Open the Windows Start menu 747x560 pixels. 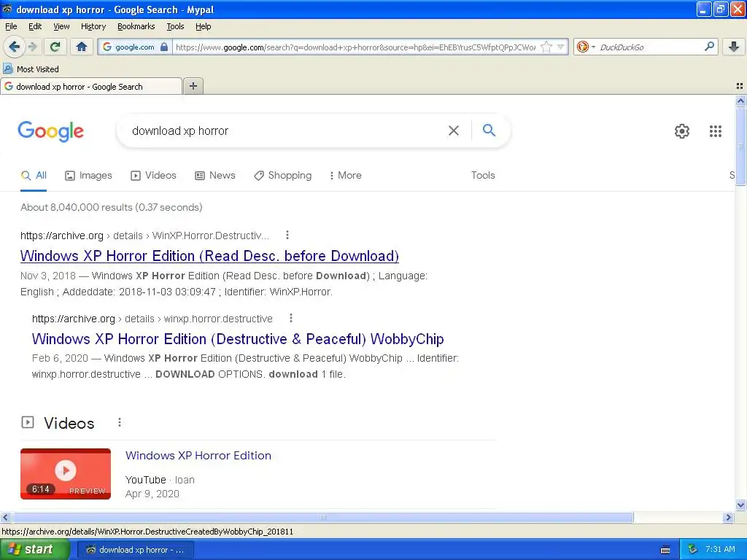point(34,550)
